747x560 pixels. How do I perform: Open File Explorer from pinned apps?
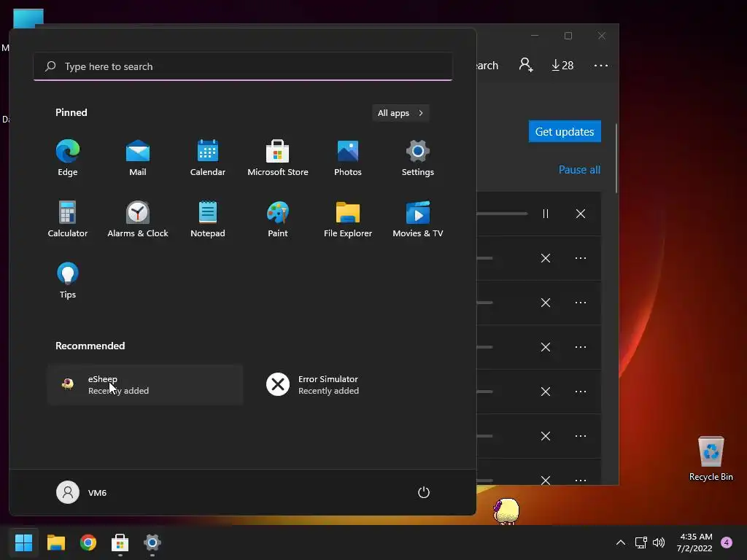(x=348, y=219)
